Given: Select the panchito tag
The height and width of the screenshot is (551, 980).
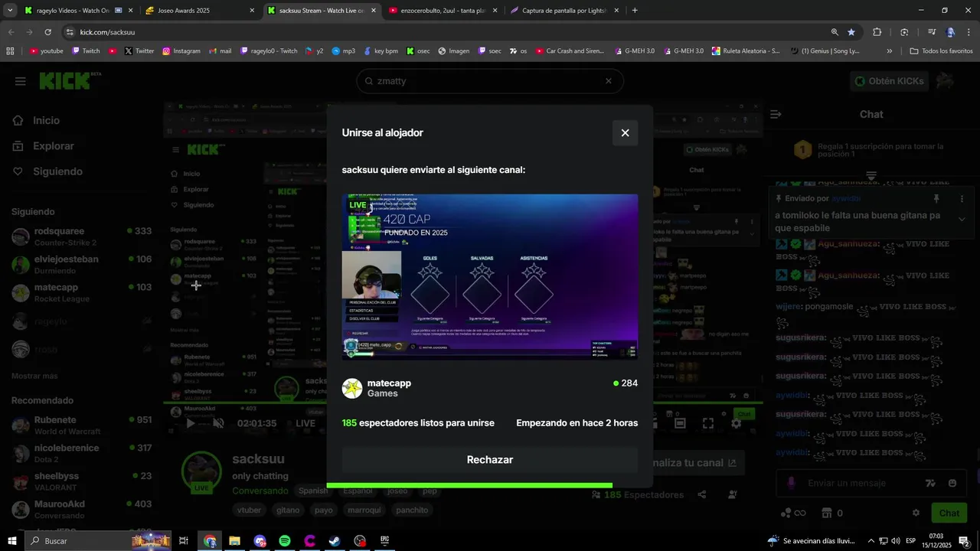Looking at the screenshot, I should (x=413, y=510).
